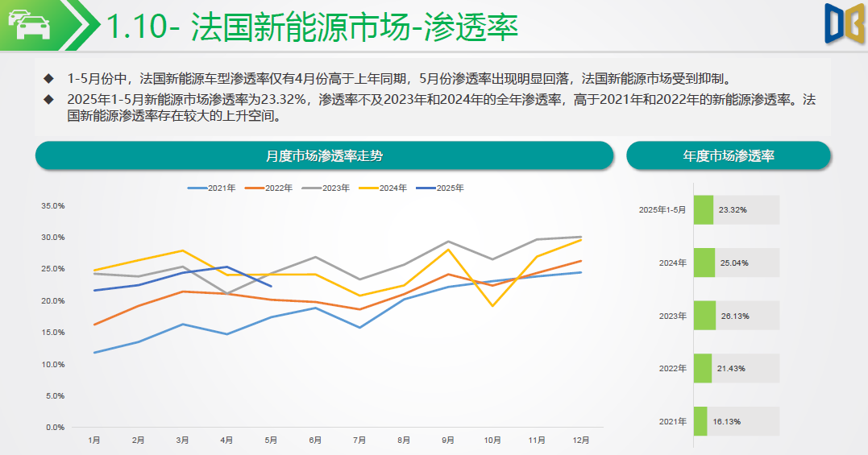Click the 8月 x-axis label
The width and height of the screenshot is (868, 455).
(x=404, y=440)
